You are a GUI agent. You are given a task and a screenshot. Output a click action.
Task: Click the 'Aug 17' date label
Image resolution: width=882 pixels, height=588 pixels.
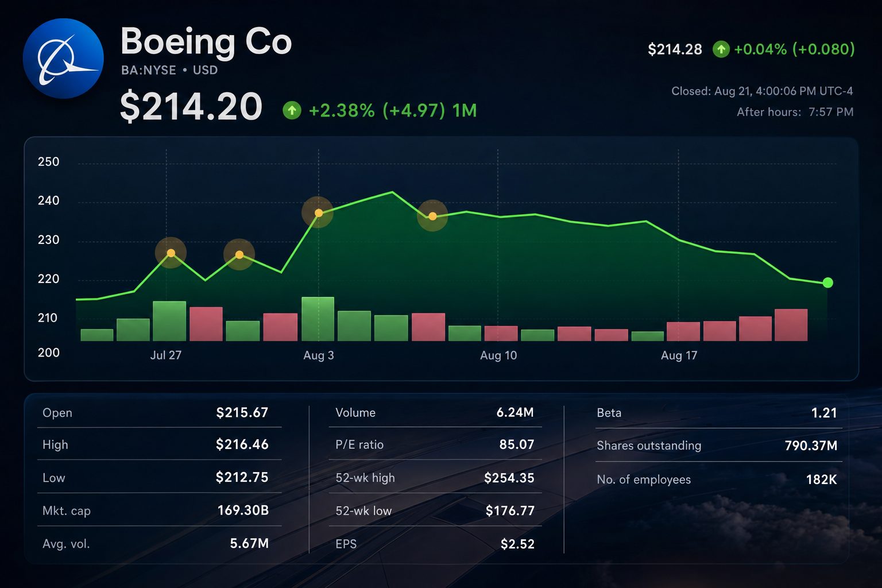[679, 355]
